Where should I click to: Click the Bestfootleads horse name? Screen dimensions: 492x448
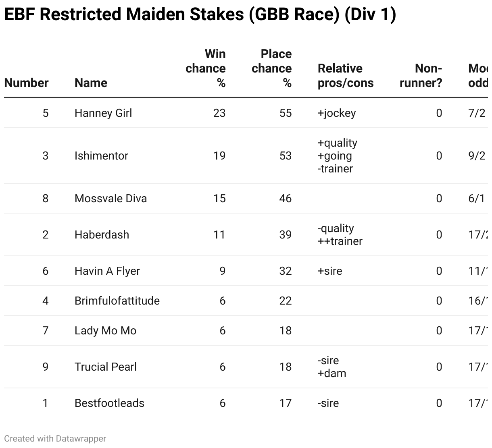click(x=109, y=403)
